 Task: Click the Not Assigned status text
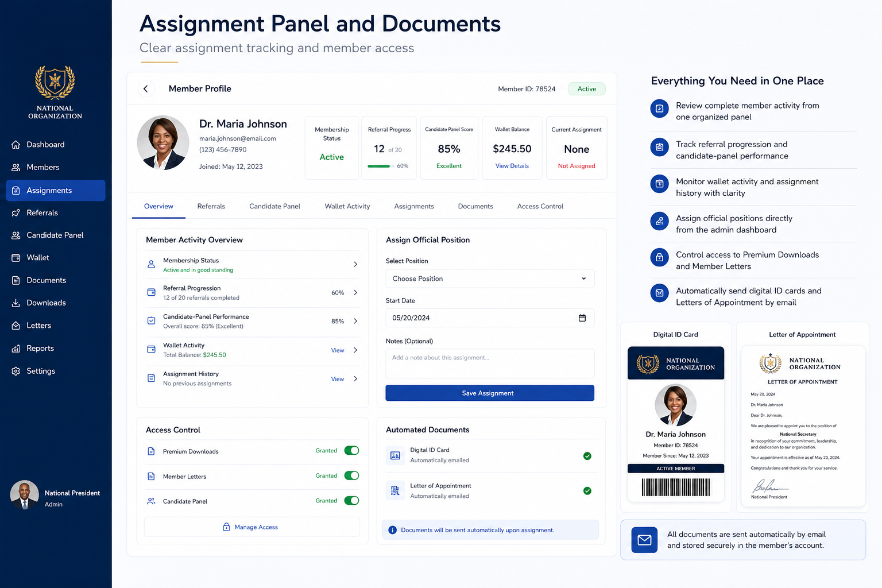(x=577, y=166)
